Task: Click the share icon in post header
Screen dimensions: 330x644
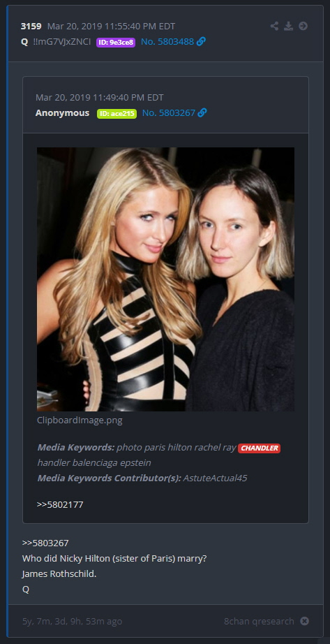Action: 274,27
